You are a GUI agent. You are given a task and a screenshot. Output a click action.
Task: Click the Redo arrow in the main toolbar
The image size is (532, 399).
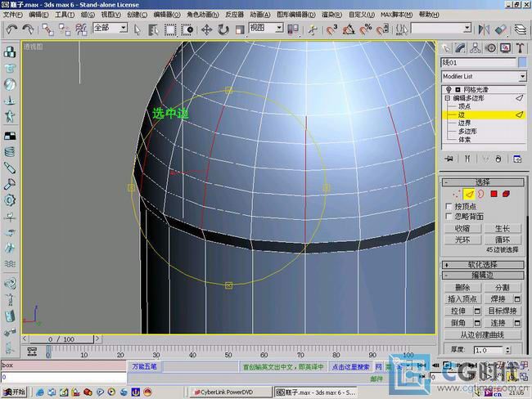28,29
